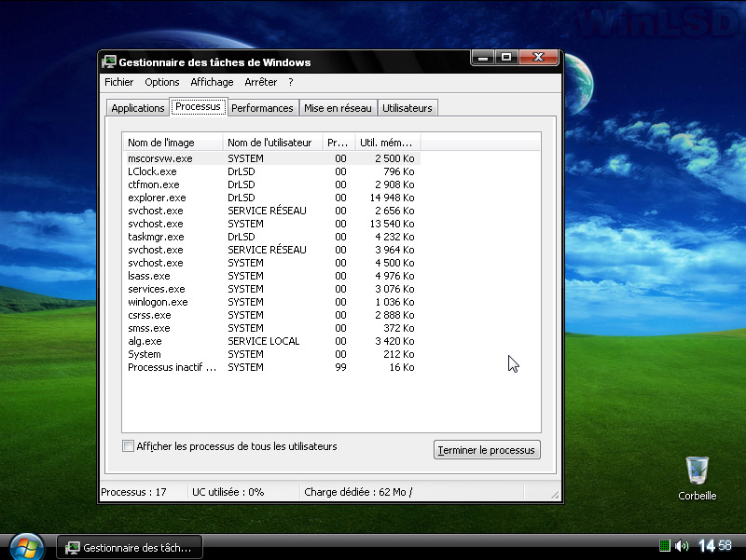Click the 4 232 Ko memory value
This screenshot has height=560, width=746.
coord(394,237)
